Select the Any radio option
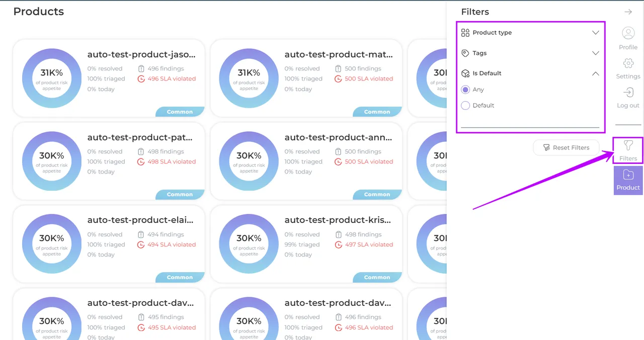Viewport: 644px width, 340px height. 465,90
